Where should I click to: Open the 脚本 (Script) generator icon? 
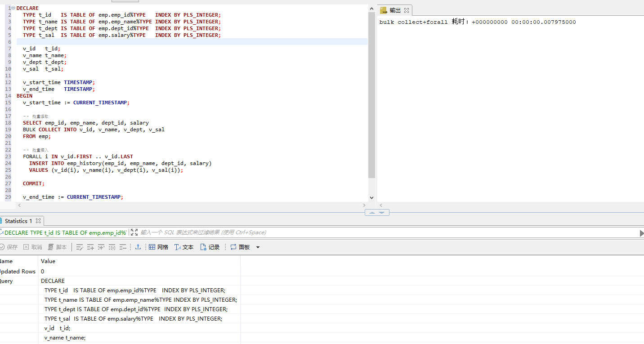[x=57, y=247]
